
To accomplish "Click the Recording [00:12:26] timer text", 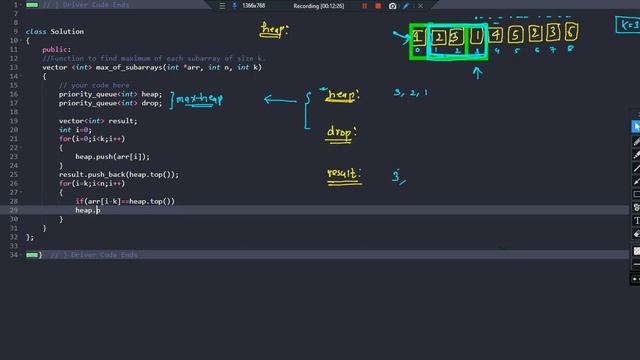I will (x=318, y=6).
